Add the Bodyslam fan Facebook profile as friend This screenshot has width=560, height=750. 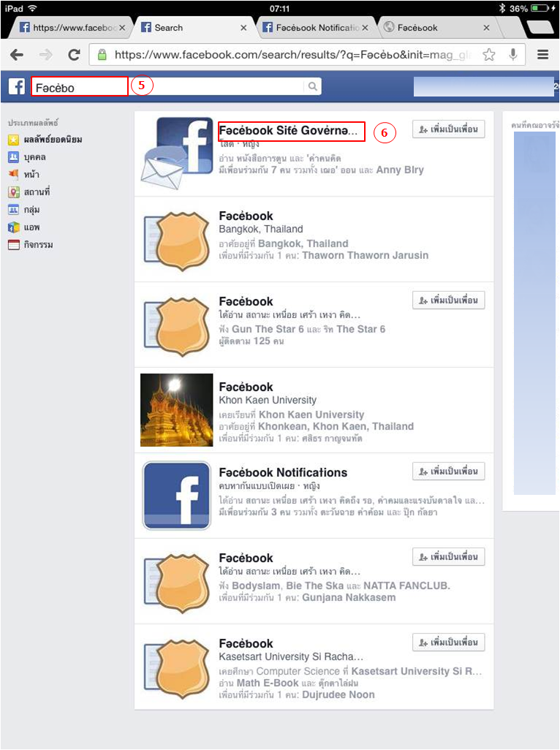pos(449,557)
